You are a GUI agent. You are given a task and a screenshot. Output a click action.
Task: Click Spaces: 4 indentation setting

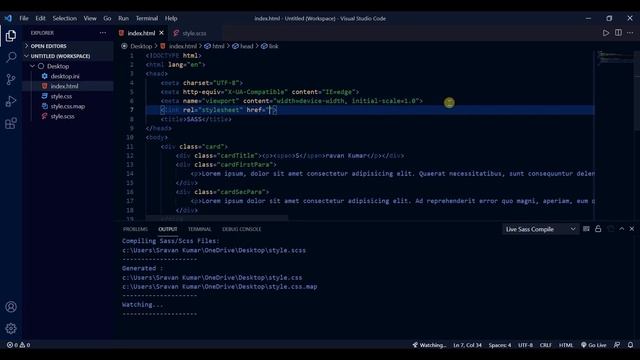click(500, 345)
